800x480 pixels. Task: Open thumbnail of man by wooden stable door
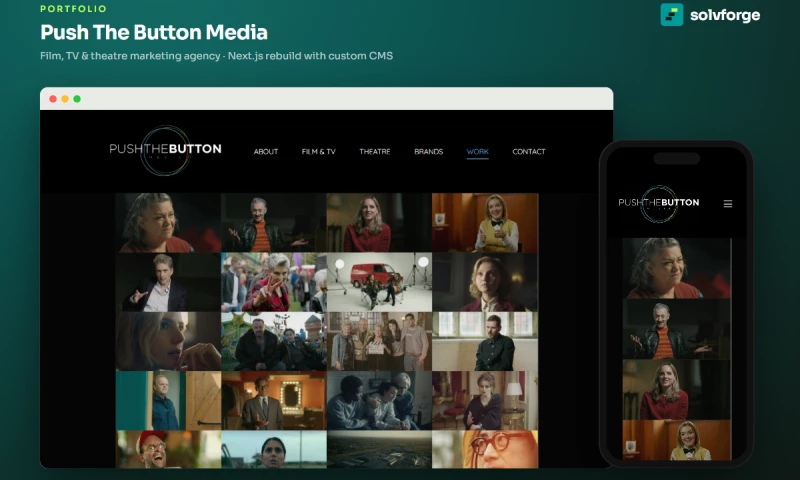tap(168, 400)
